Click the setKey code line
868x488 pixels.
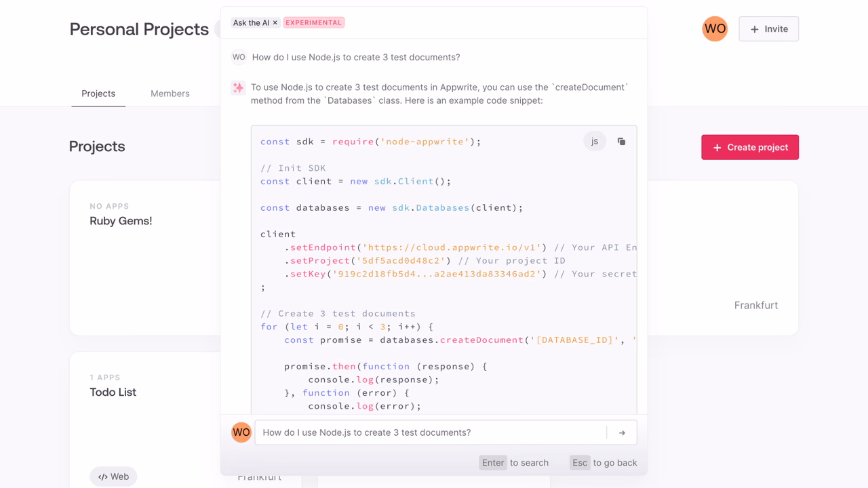pos(460,274)
